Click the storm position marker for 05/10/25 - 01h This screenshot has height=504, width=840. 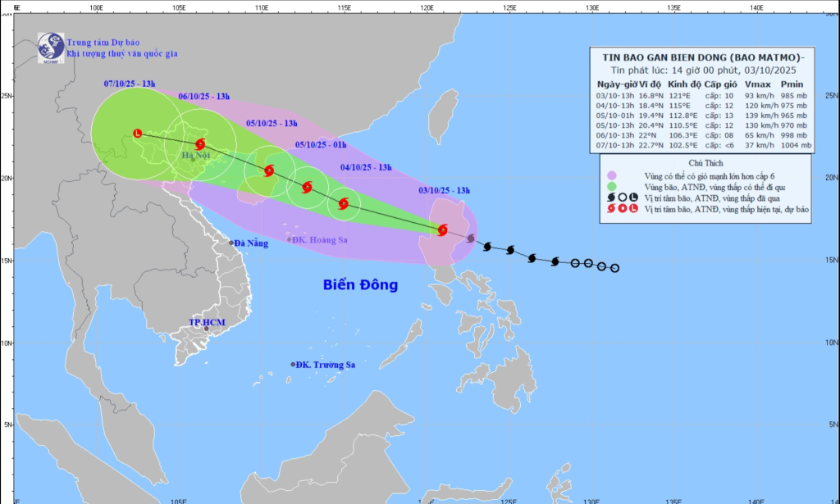click(307, 187)
